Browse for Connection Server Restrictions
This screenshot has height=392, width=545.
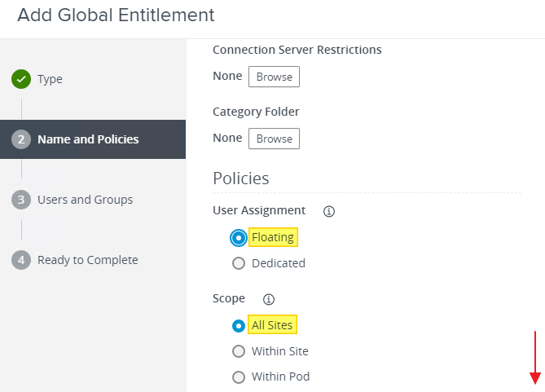pos(274,77)
